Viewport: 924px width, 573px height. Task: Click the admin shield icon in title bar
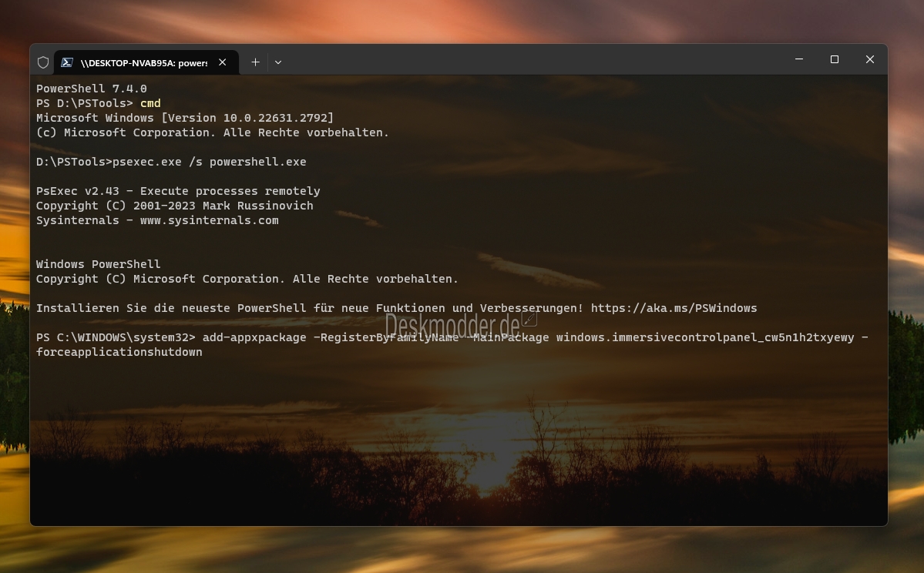pos(43,62)
